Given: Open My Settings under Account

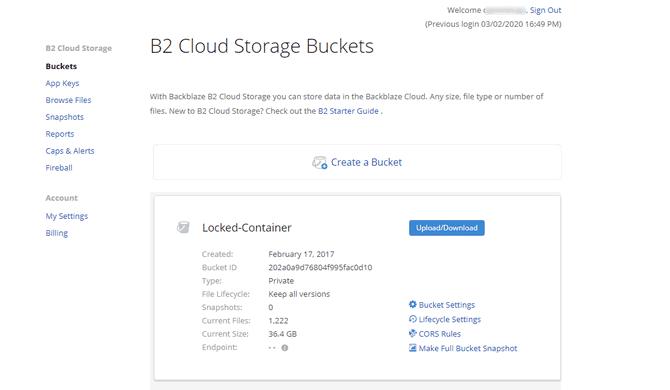Looking at the screenshot, I should pos(67,216).
